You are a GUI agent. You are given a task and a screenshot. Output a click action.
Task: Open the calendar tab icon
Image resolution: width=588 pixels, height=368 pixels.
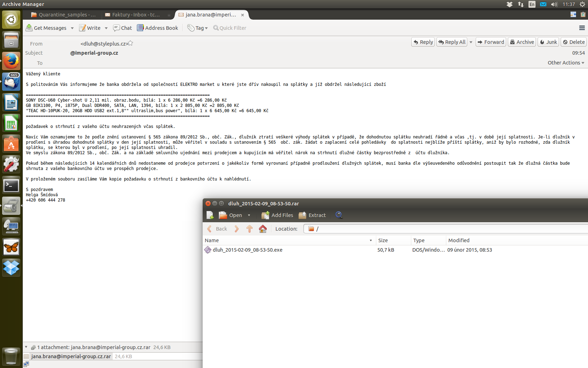[573, 14]
